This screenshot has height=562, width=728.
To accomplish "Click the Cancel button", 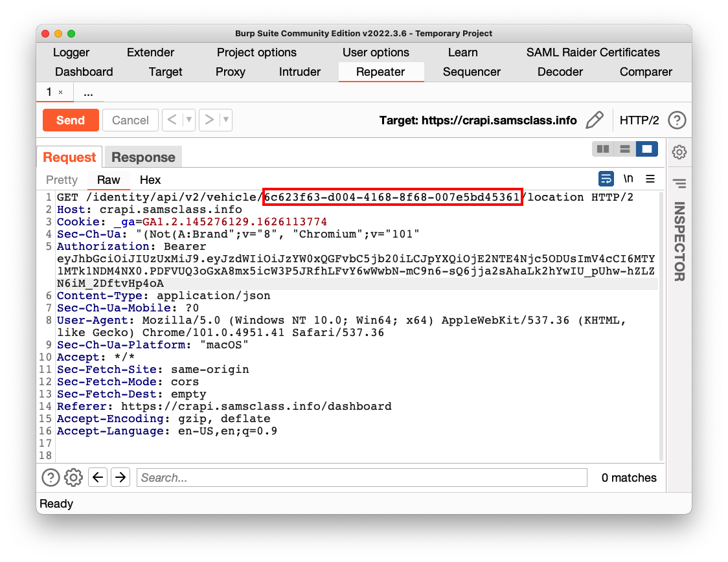I will pyautogui.click(x=130, y=120).
